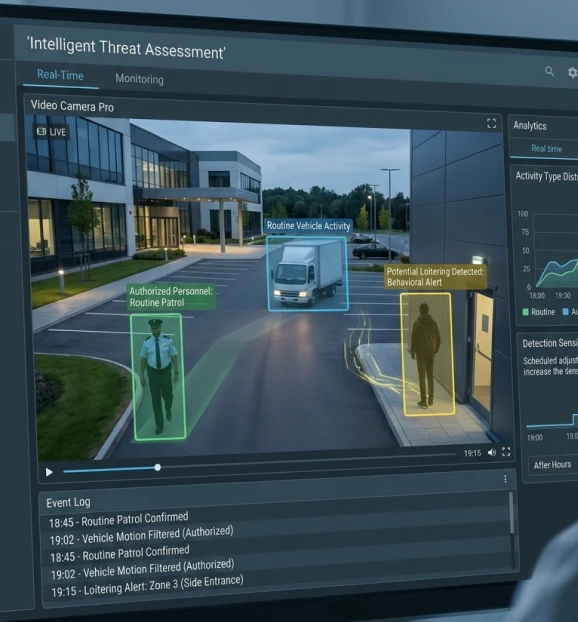Select the first 19:02 Vehicle Motion Filtered entry
This screenshot has height=622, width=578.
[141, 536]
